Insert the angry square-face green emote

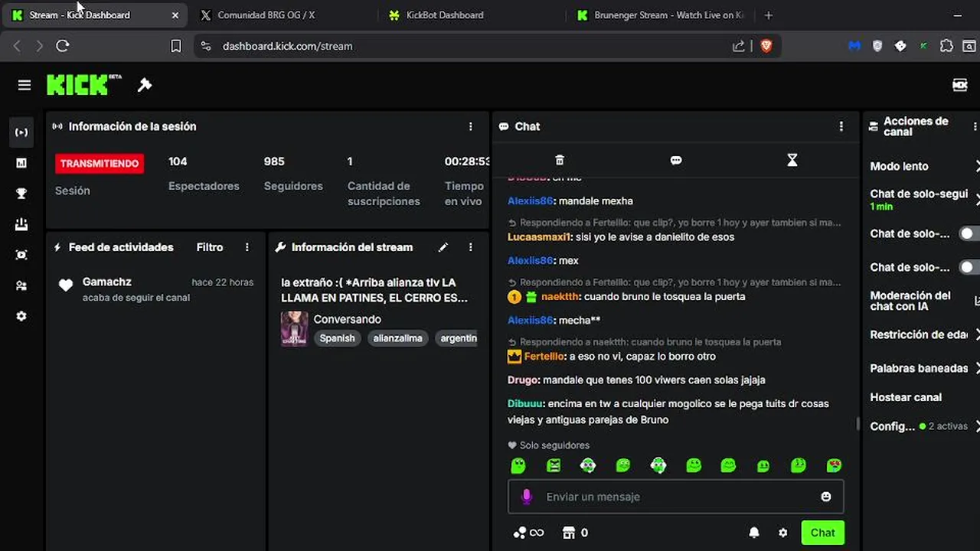pos(554,465)
